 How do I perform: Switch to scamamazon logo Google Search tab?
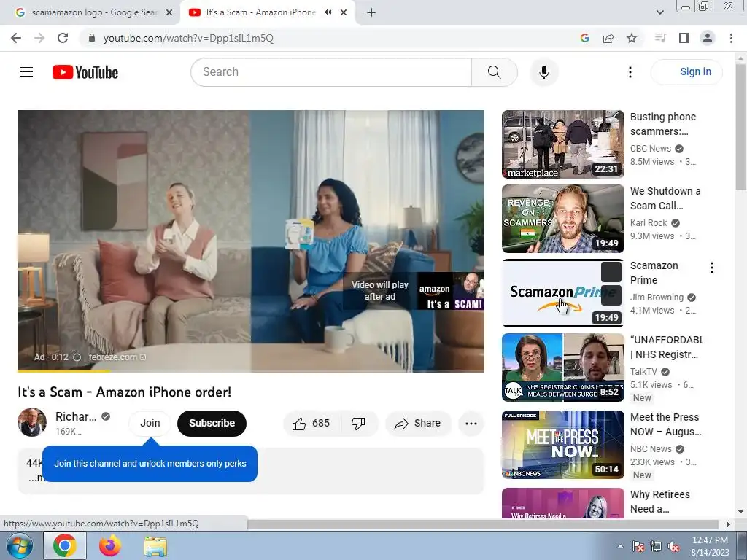click(90, 12)
